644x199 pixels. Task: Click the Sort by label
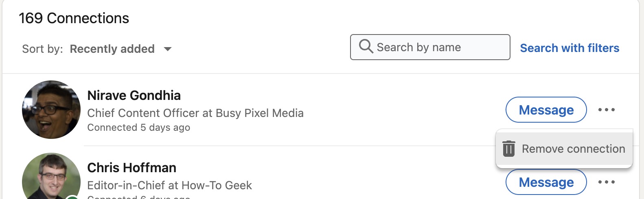click(42, 49)
